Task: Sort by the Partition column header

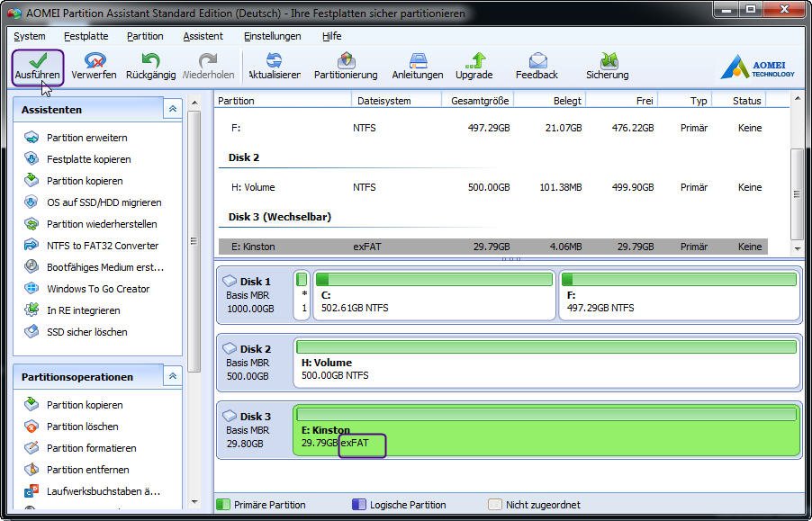Action: click(x=284, y=101)
